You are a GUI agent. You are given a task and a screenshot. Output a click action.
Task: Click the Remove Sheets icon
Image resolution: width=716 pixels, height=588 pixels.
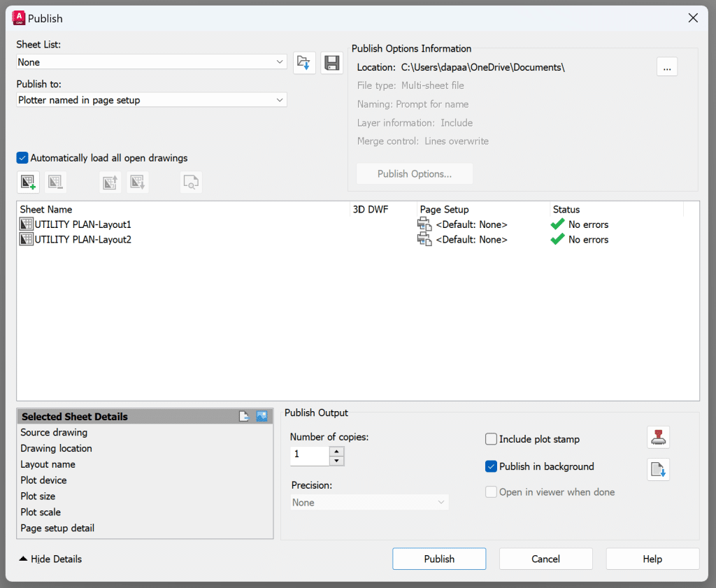55,182
